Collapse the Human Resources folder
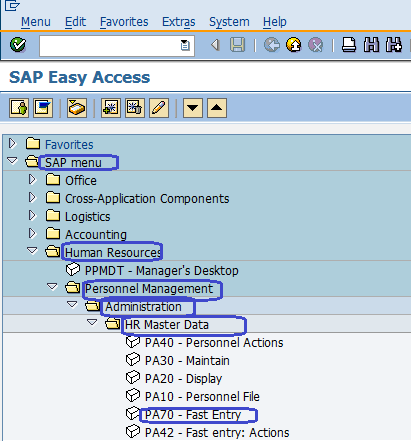411x441 pixels. [32, 251]
